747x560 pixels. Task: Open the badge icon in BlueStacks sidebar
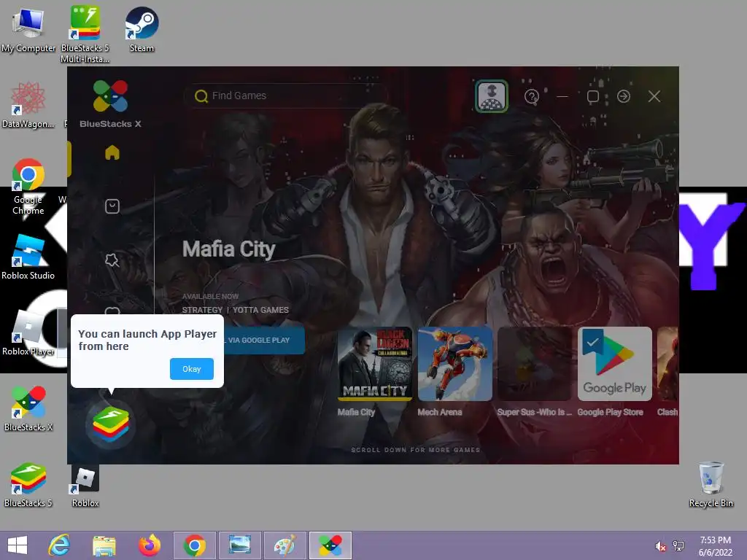pos(112,260)
